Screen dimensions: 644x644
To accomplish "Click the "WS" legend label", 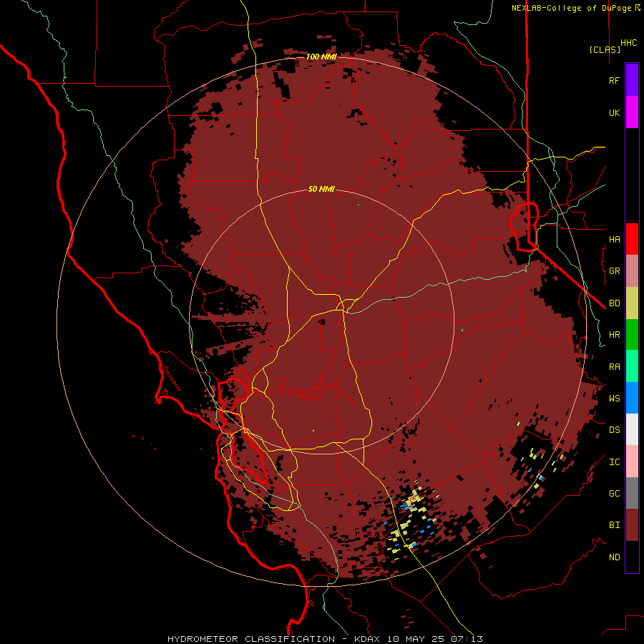I will pyautogui.click(x=614, y=399).
